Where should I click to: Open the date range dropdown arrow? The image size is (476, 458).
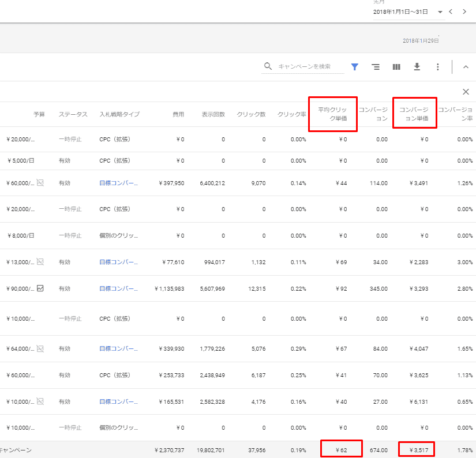click(x=441, y=12)
